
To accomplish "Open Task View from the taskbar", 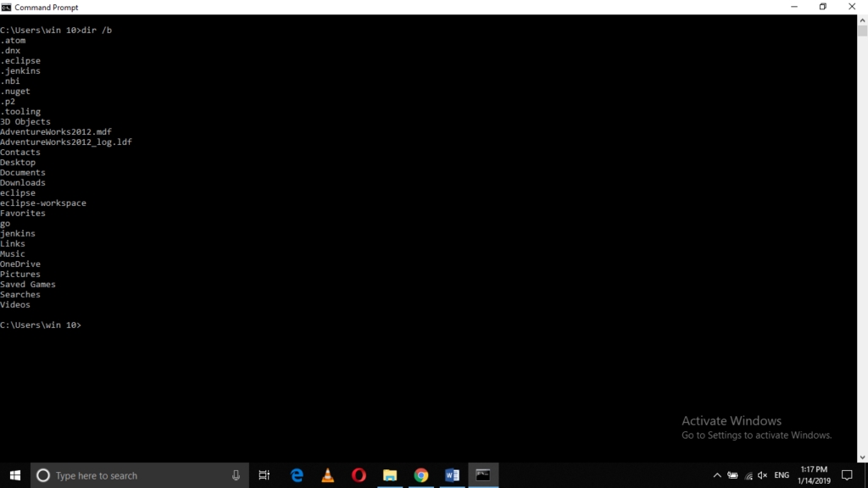I will (x=264, y=475).
